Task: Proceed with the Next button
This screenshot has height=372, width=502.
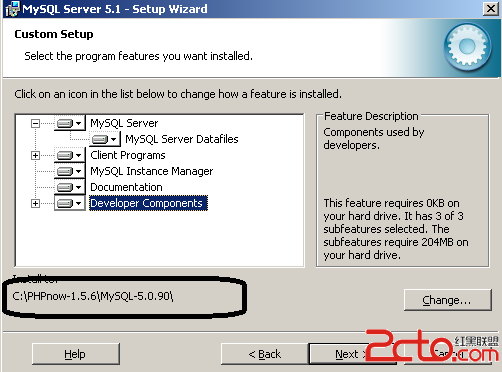Action: pos(353,354)
